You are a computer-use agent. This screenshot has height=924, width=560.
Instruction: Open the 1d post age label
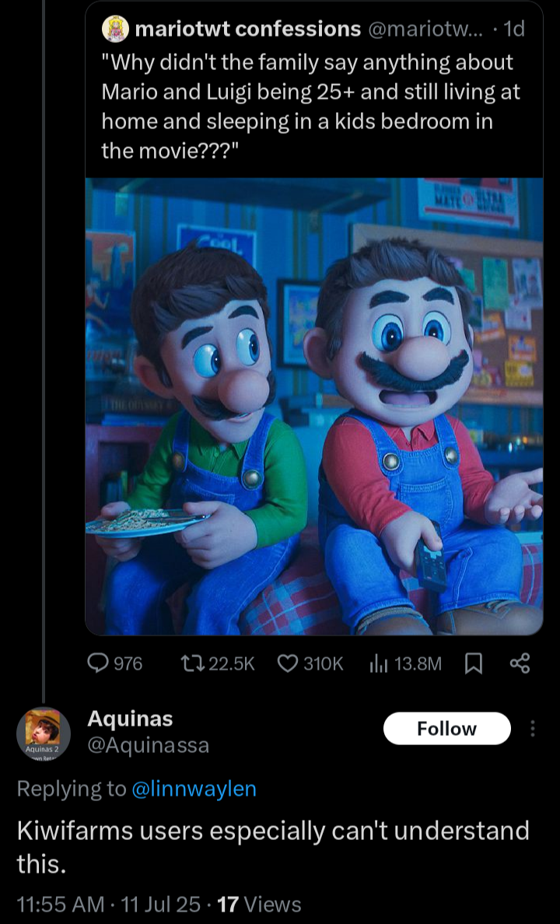click(x=515, y=28)
